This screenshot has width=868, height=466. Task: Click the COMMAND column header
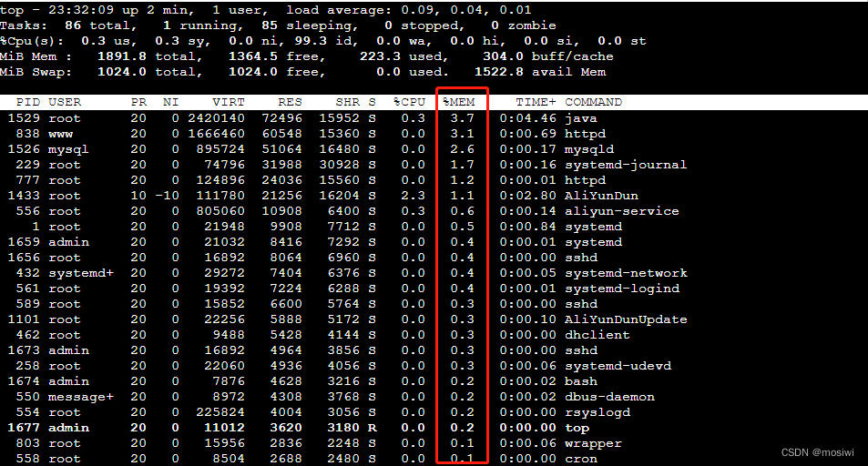coord(594,102)
